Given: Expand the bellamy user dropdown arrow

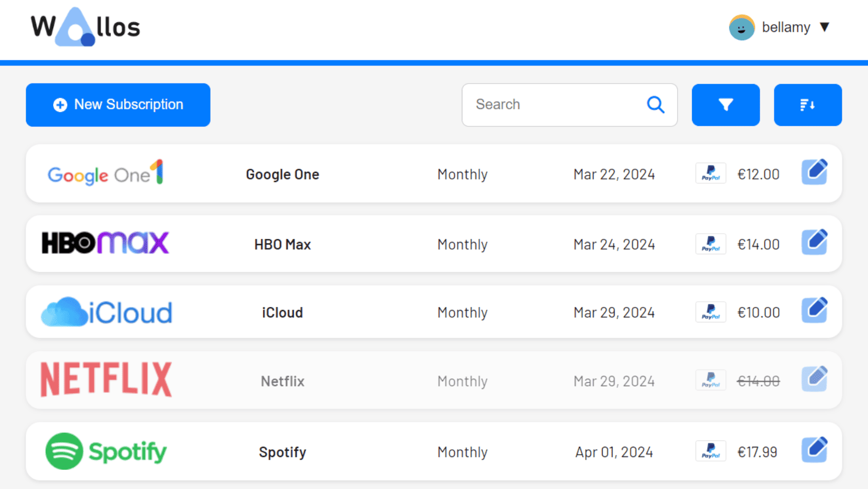Looking at the screenshot, I should (x=825, y=27).
